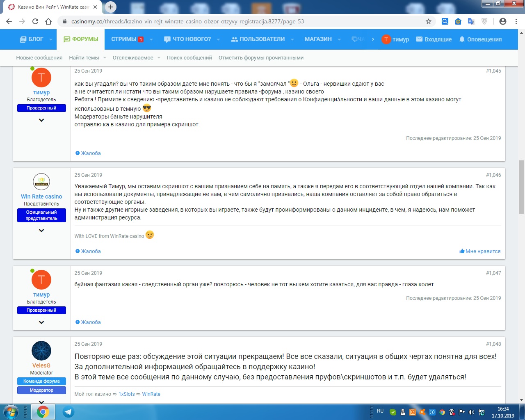This screenshot has width=525, height=420.
Task: Click Отметить форумы прочитанными
Action: pyautogui.click(x=261, y=58)
